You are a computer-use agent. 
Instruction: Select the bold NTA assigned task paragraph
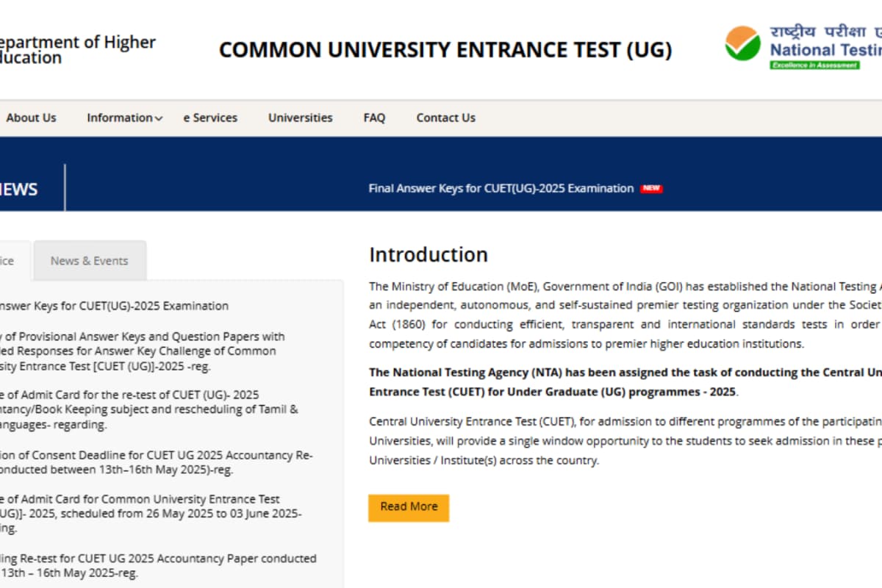click(625, 382)
